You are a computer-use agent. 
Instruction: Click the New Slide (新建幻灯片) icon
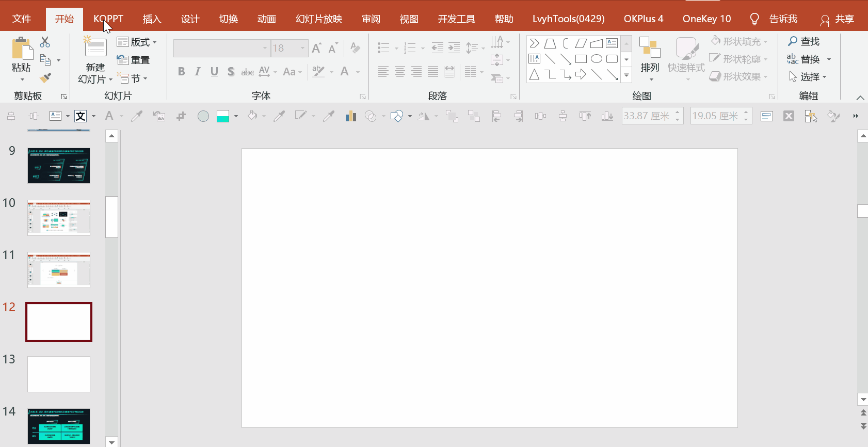[95, 47]
